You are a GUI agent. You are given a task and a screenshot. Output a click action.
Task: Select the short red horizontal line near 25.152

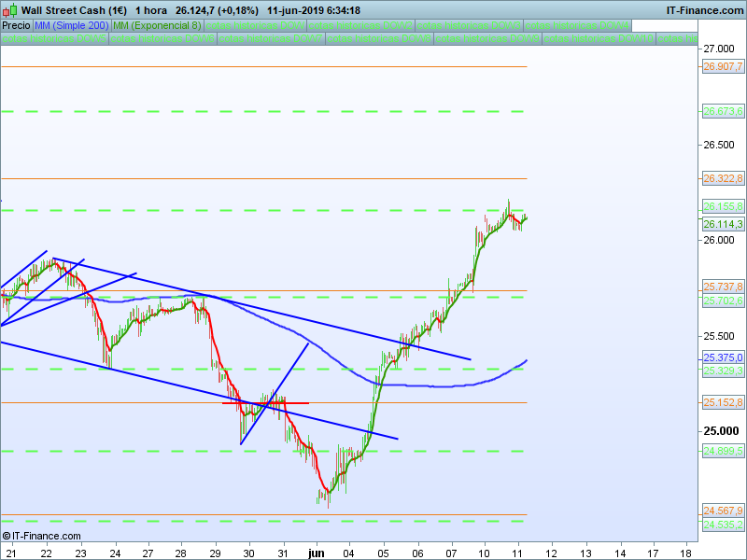[x=265, y=403]
